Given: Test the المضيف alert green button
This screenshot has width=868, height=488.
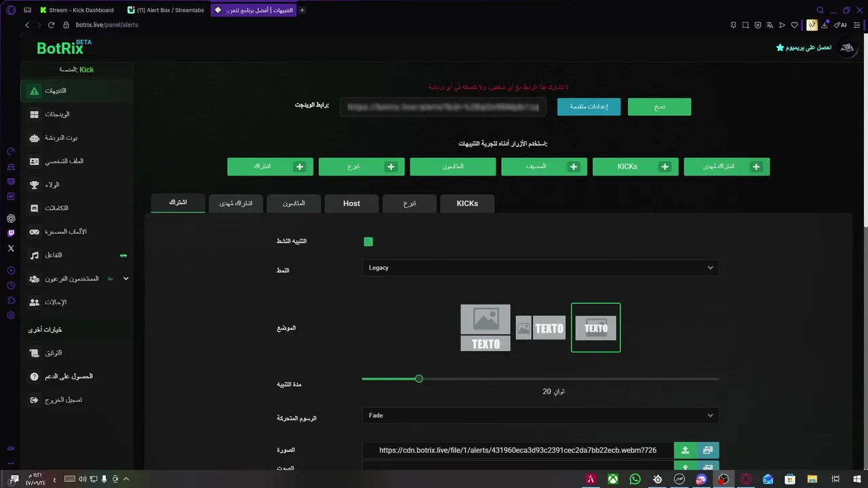Looking at the screenshot, I should pos(544,167).
